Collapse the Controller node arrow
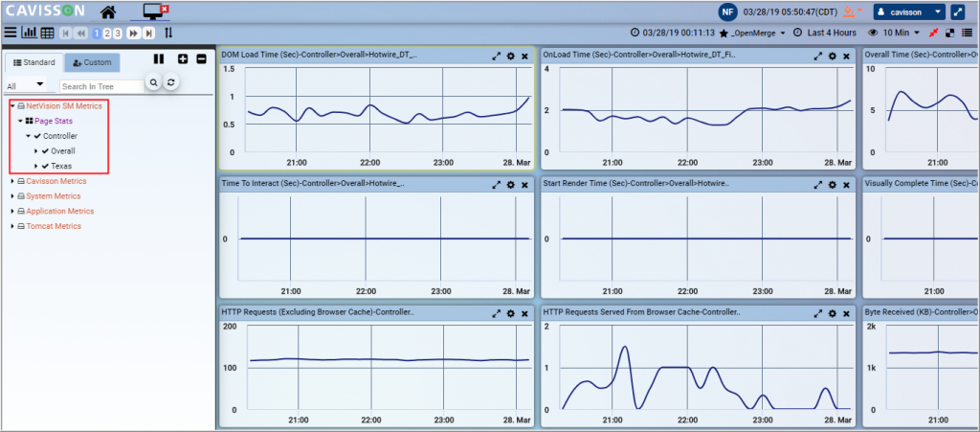The image size is (980, 432). point(28,136)
